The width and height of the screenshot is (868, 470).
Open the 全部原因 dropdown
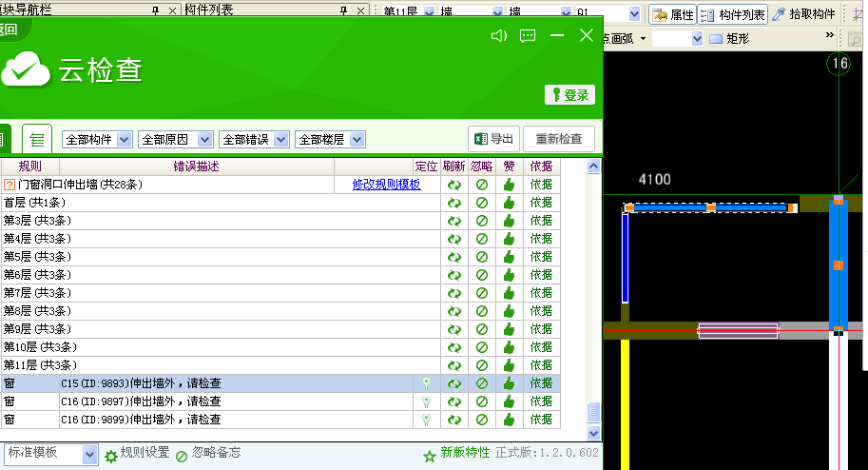[176, 140]
